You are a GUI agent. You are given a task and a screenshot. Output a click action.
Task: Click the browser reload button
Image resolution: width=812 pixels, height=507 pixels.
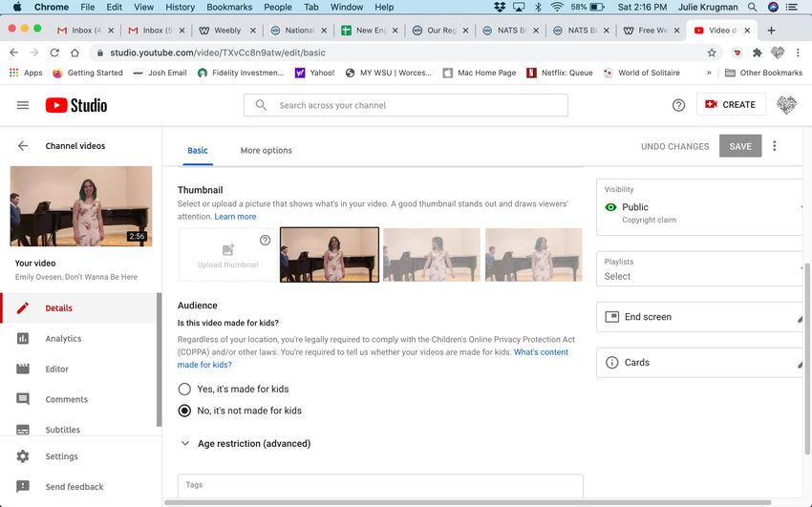54,53
